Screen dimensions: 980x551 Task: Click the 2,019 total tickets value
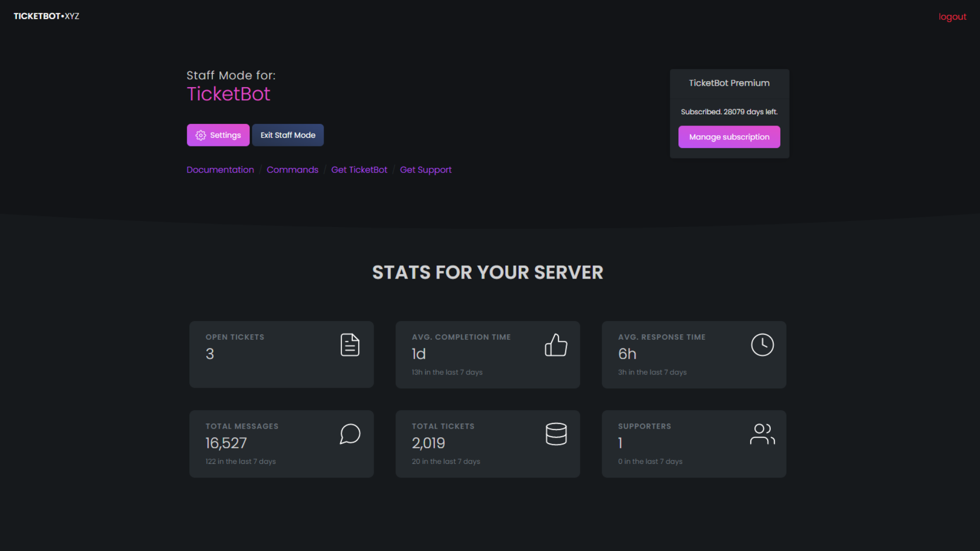tap(428, 443)
